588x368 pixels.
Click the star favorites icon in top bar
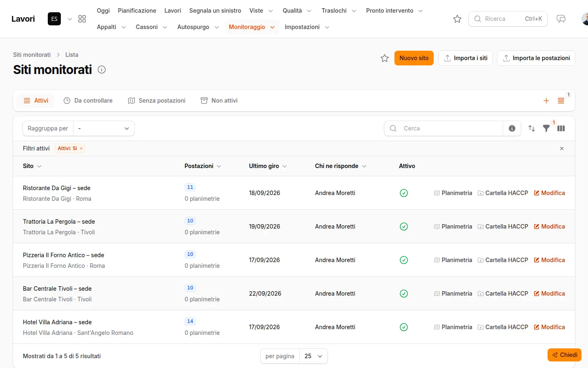click(457, 19)
